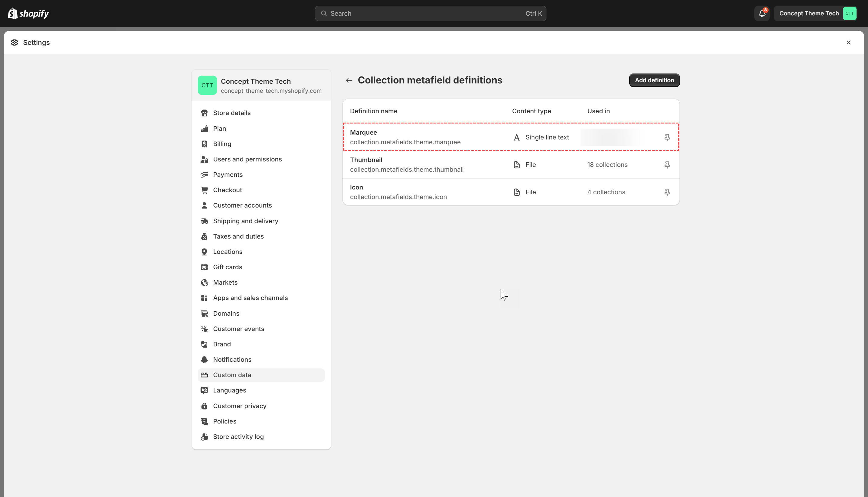Click the Billing icon

click(x=204, y=144)
